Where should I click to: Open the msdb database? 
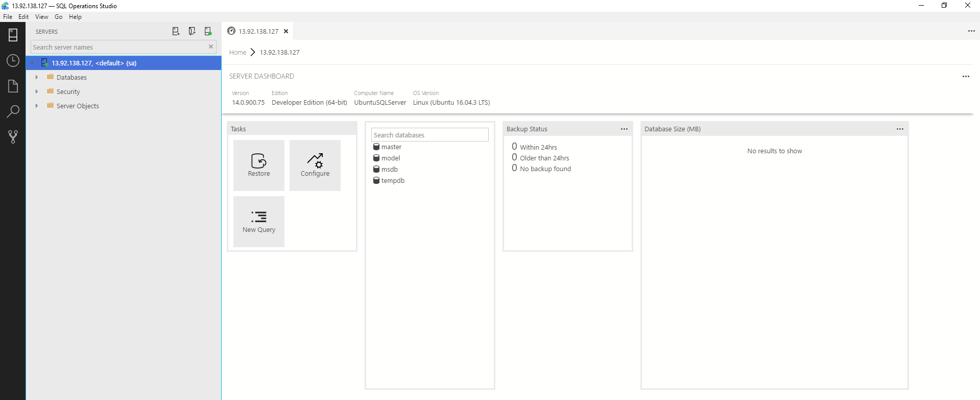coord(389,169)
